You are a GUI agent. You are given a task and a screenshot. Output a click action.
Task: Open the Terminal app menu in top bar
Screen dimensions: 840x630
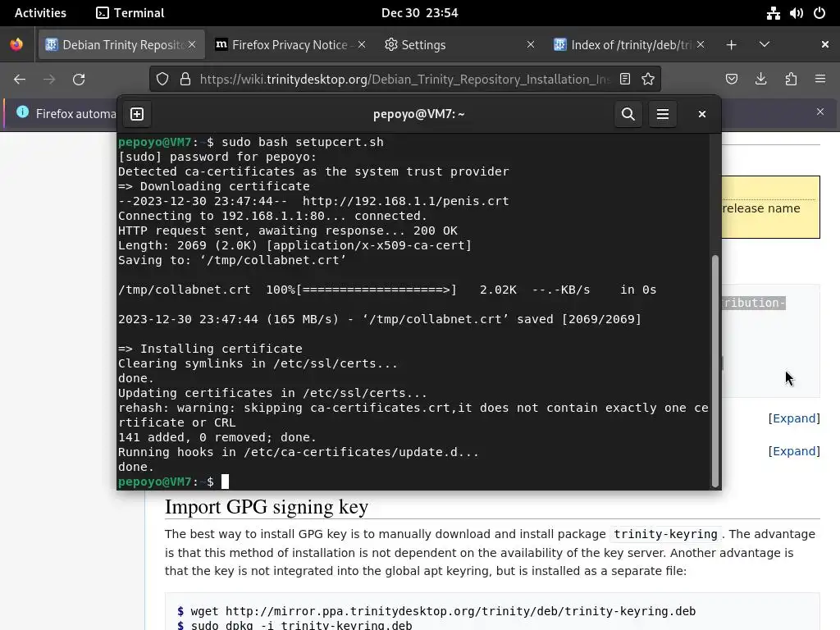click(x=130, y=13)
